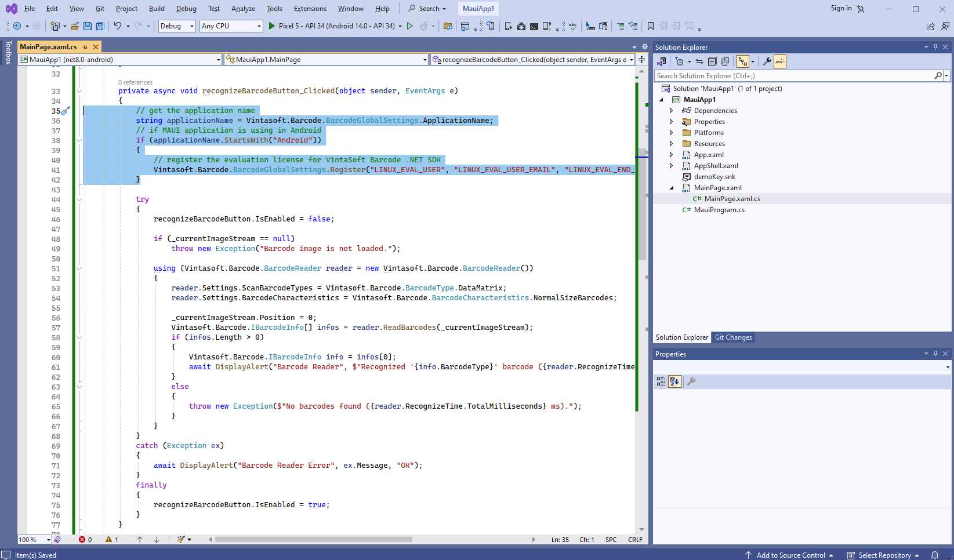Viewport: 954px width, 560px height.
Task: Open the Analyze menu
Action: click(243, 9)
